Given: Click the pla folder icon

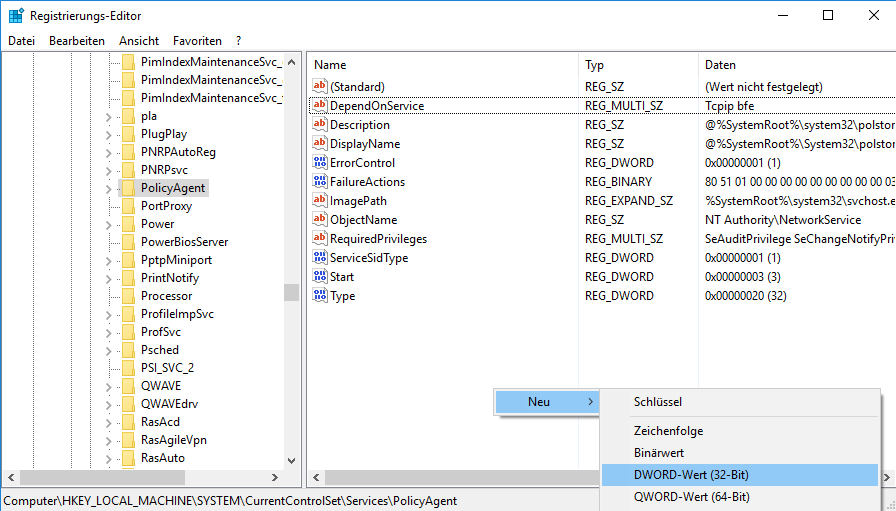Looking at the screenshot, I should point(129,115).
